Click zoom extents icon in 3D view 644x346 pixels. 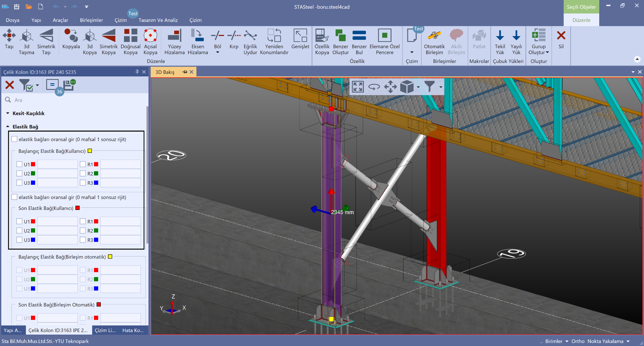[358, 87]
